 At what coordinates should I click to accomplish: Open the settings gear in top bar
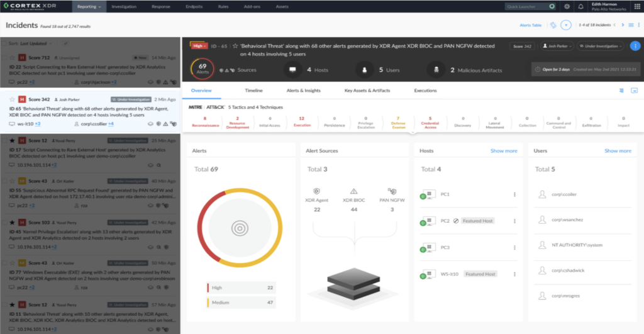click(x=567, y=6)
